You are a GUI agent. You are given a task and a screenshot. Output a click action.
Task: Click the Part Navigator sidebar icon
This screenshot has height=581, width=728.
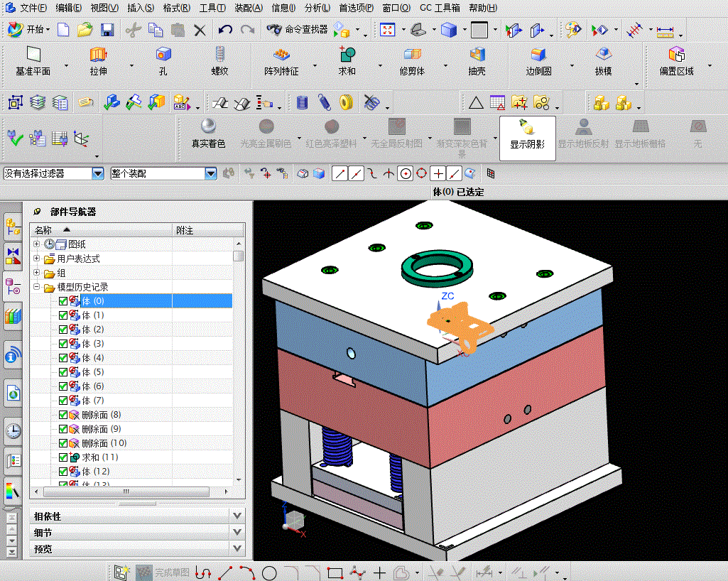[13, 286]
